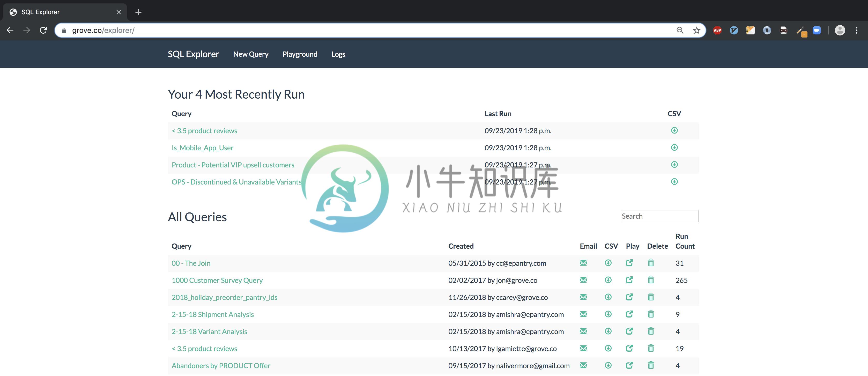Email the 1000 Customer Survey Query

point(583,280)
